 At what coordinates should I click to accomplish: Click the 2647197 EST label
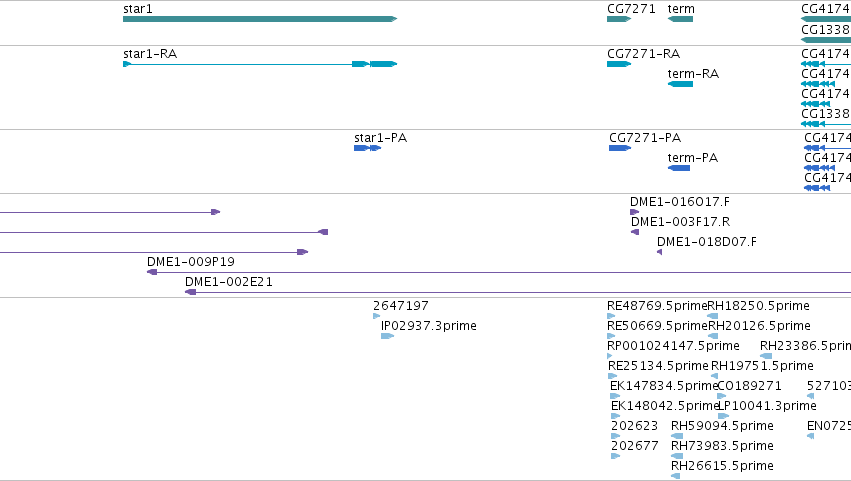click(x=401, y=306)
